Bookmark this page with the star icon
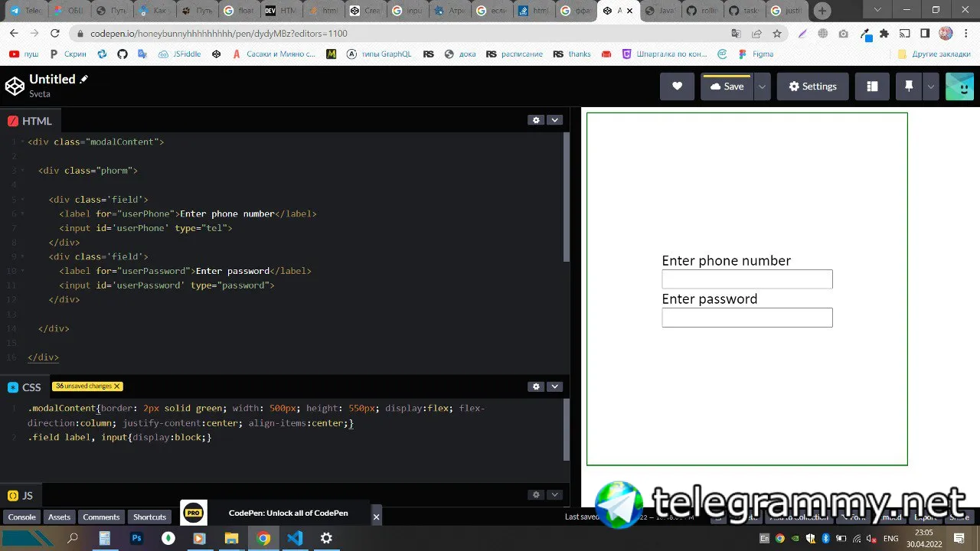The height and width of the screenshot is (551, 980). [777, 34]
